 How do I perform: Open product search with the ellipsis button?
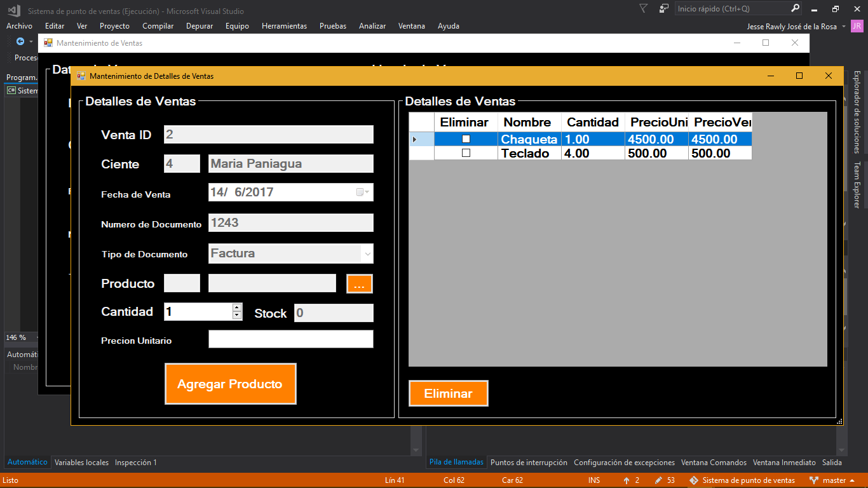(x=359, y=283)
